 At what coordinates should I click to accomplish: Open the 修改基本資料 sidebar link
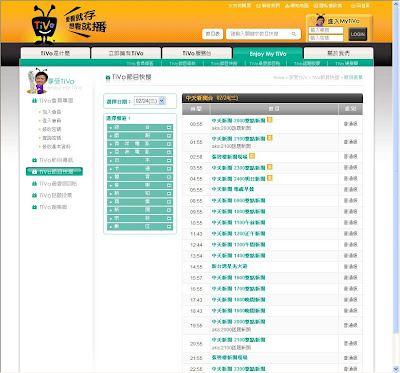click(x=56, y=146)
